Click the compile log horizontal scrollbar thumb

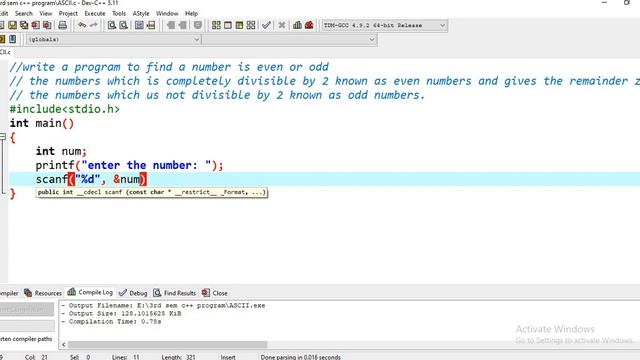tap(167, 344)
